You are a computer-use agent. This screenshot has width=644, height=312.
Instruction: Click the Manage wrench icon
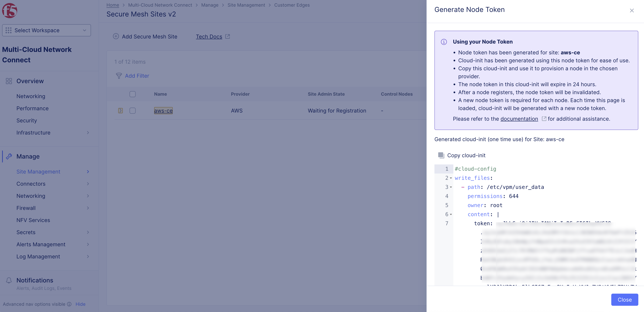[9, 156]
